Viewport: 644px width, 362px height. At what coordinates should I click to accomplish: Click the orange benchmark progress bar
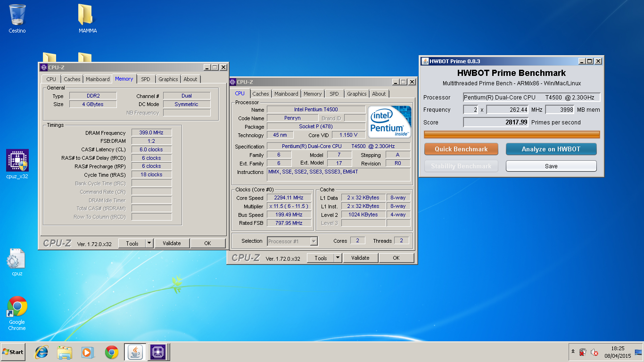click(512, 134)
